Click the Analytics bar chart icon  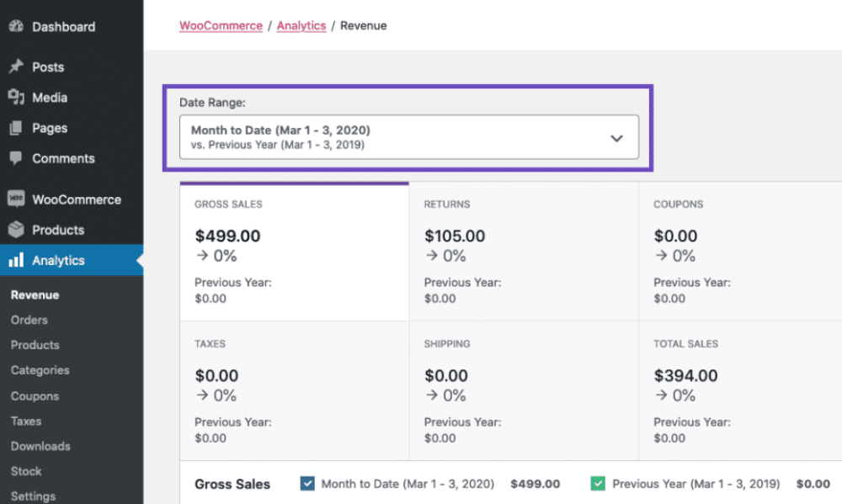(16, 261)
